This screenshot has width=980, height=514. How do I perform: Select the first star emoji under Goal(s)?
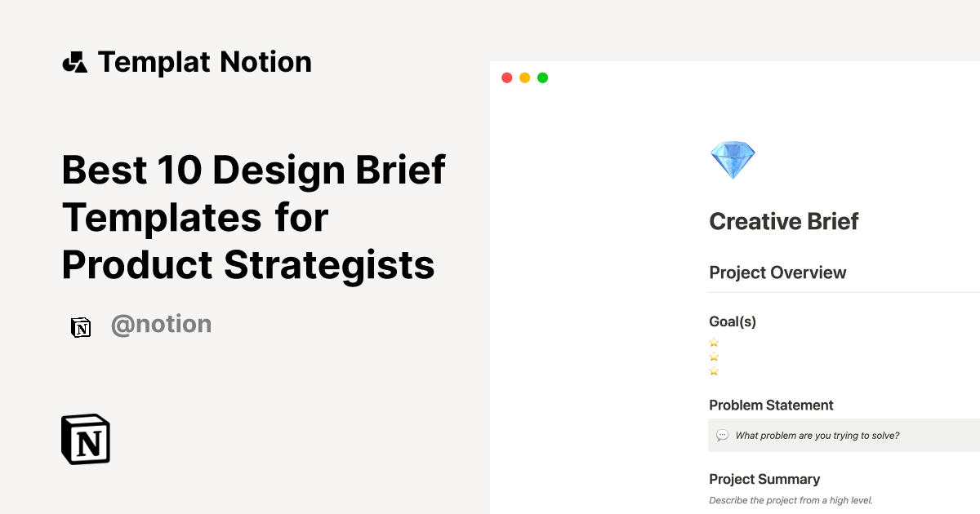pyautogui.click(x=714, y=343)
